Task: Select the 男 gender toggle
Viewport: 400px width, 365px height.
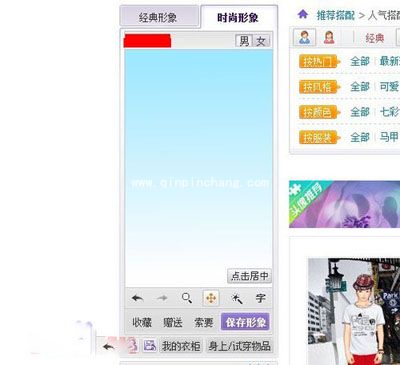Action: click(244, 41)
